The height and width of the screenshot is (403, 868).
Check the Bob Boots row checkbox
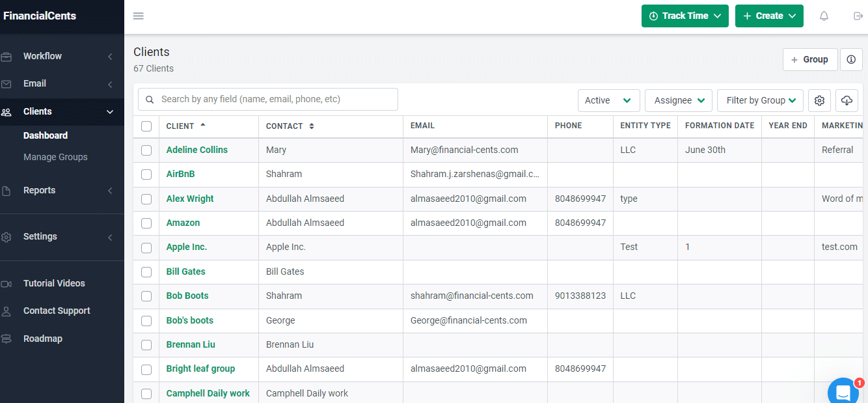click(x=146, y=296)
